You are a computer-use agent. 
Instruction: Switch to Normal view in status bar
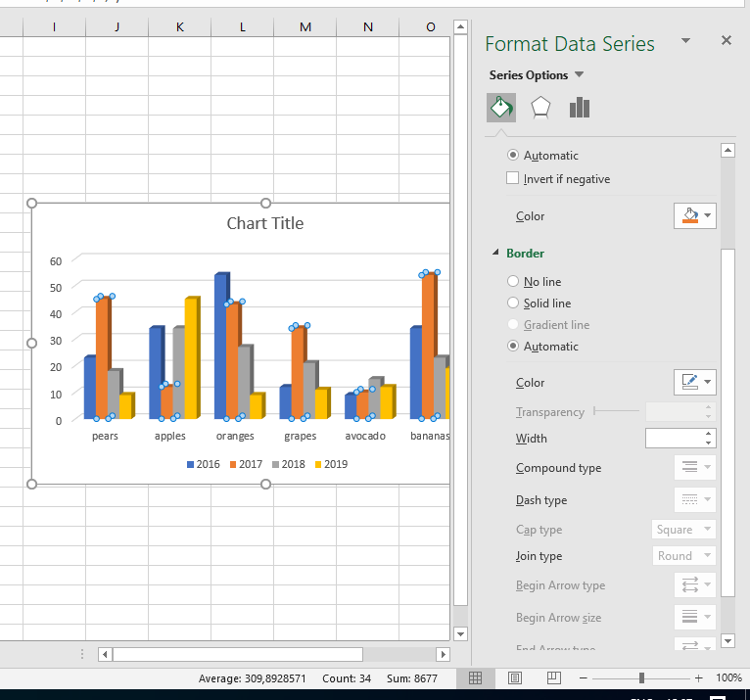coord(476,677)
